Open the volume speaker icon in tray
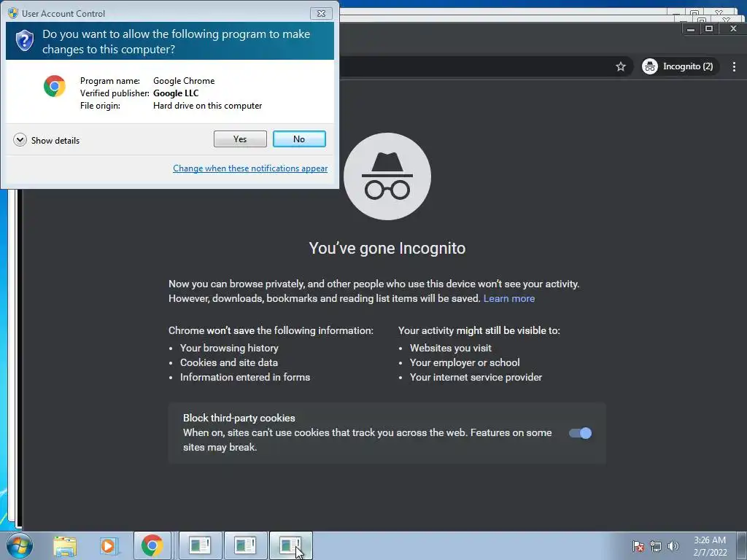This screenshot has height=560, width=747. 673,546
